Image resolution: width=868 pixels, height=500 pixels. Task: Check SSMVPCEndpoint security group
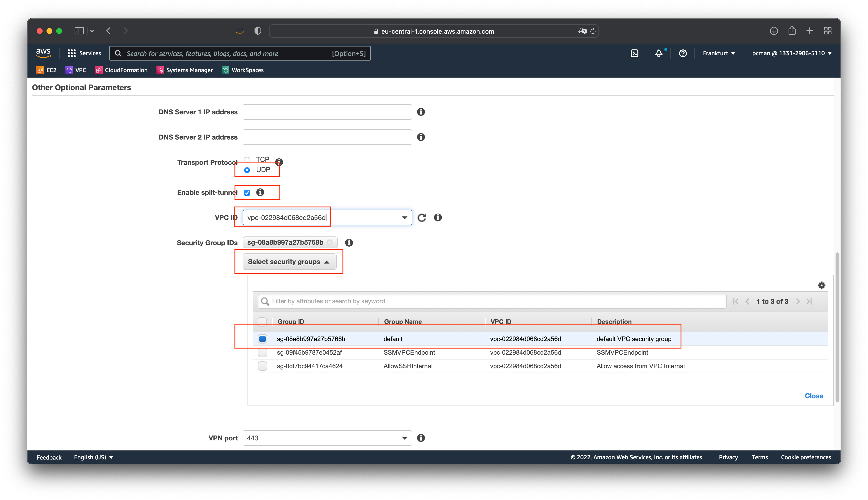tap(262, 352)
